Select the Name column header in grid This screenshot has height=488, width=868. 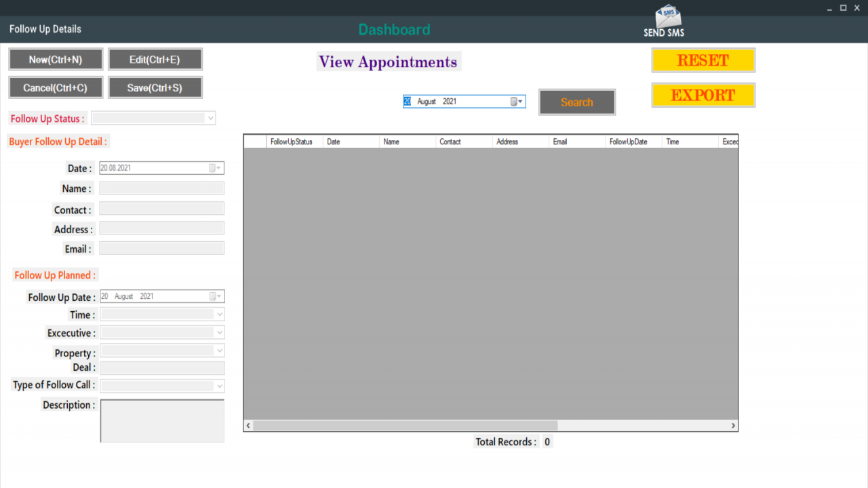click(408, 142)
